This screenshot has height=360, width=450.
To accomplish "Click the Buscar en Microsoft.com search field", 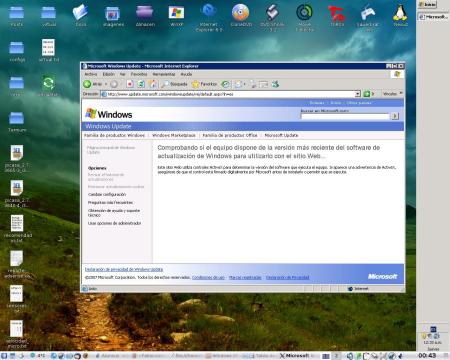I will (x=345, y=116).
